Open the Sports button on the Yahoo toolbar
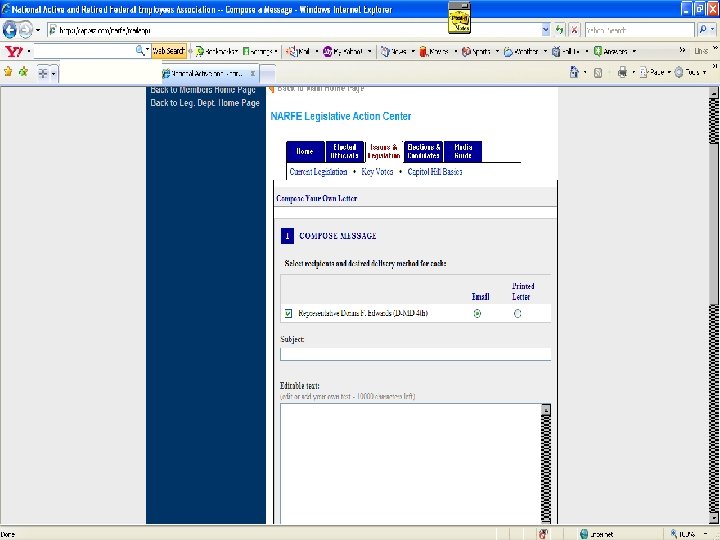 click(x=477, y=51)
